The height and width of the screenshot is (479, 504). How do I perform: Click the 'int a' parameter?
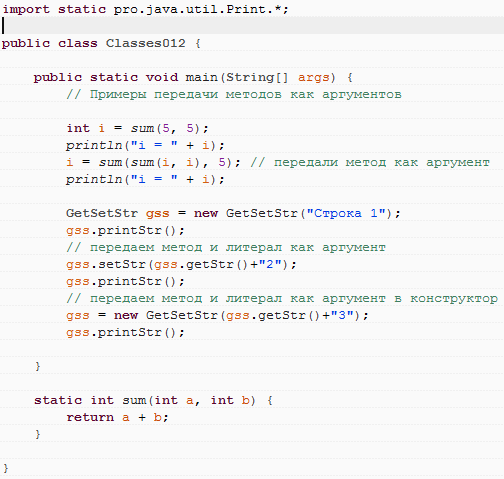click(174, 400)
